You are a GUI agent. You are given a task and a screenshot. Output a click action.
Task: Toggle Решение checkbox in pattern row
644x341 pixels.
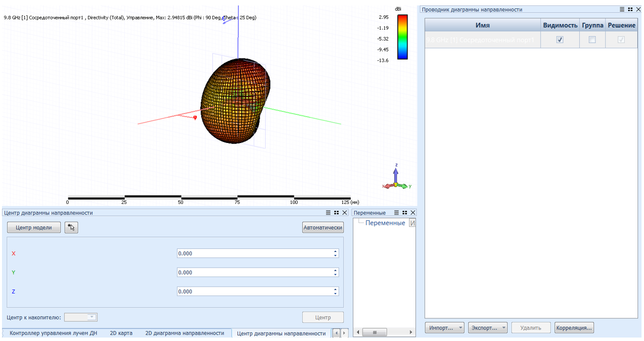click(x=621, y=40)
